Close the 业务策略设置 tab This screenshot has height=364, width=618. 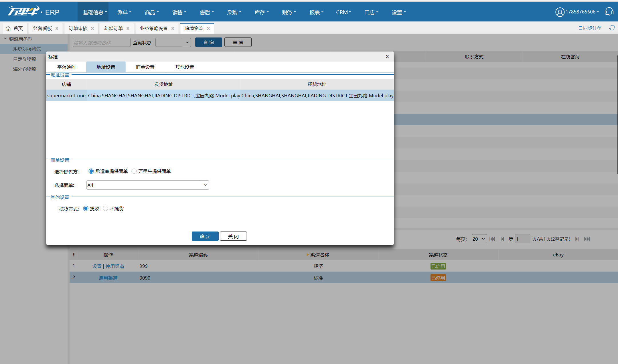click(x=173, y=28)
